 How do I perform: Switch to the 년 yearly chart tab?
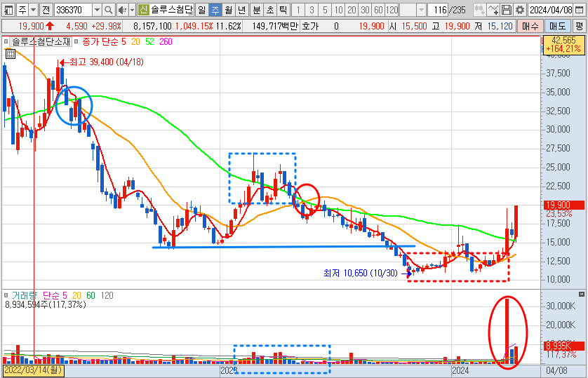(242, 10)
